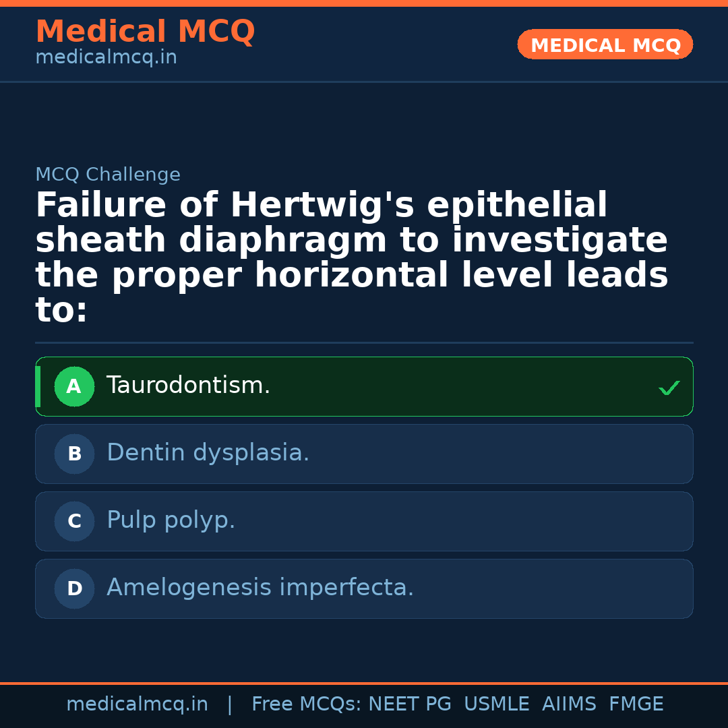Choose the Pulp polyp option
This screenshot has height=728, width=728.
(171, 520)
